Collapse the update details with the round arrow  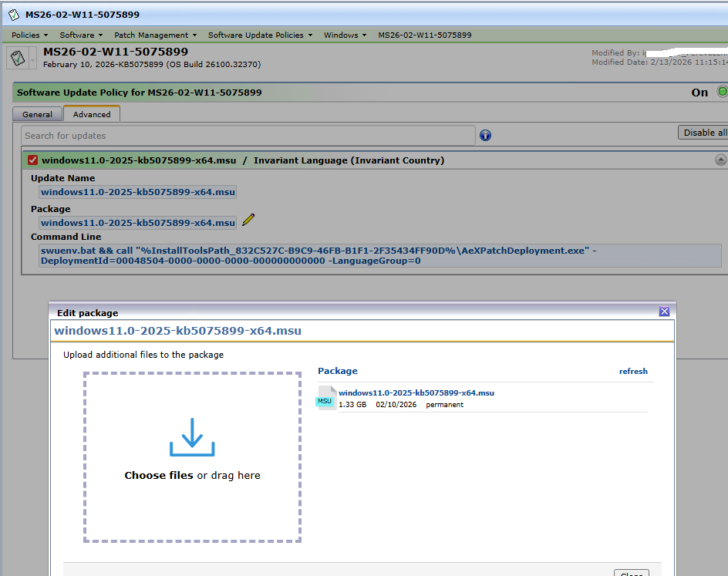720,160
